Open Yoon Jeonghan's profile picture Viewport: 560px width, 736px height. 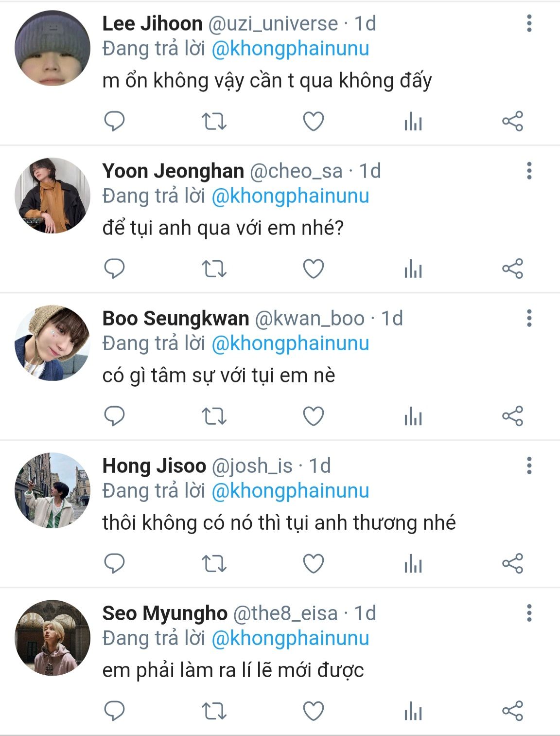52,196
